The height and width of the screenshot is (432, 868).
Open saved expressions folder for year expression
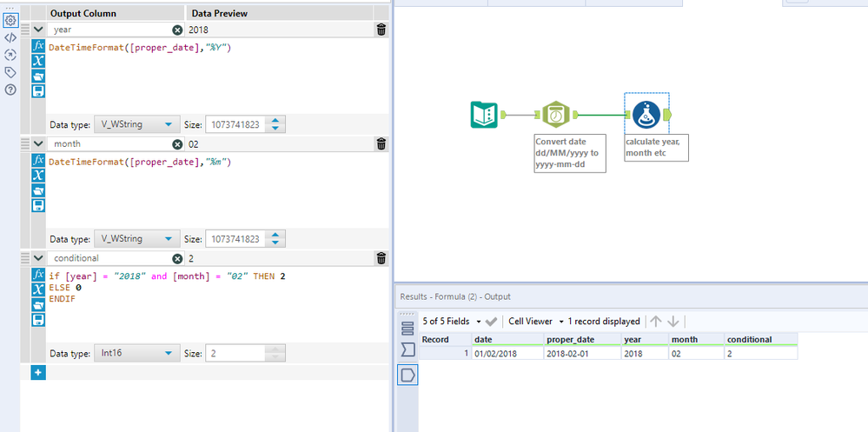click(38, 76)
